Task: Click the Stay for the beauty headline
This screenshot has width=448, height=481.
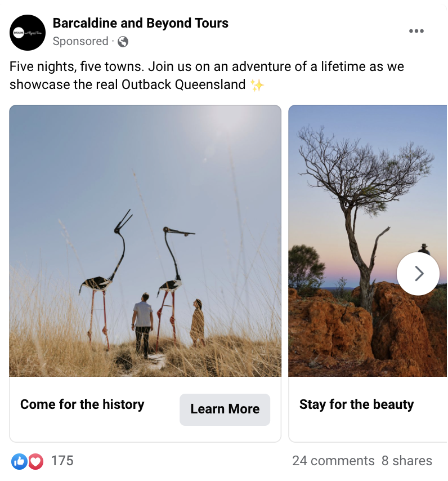Action: [x=356, y=404]
